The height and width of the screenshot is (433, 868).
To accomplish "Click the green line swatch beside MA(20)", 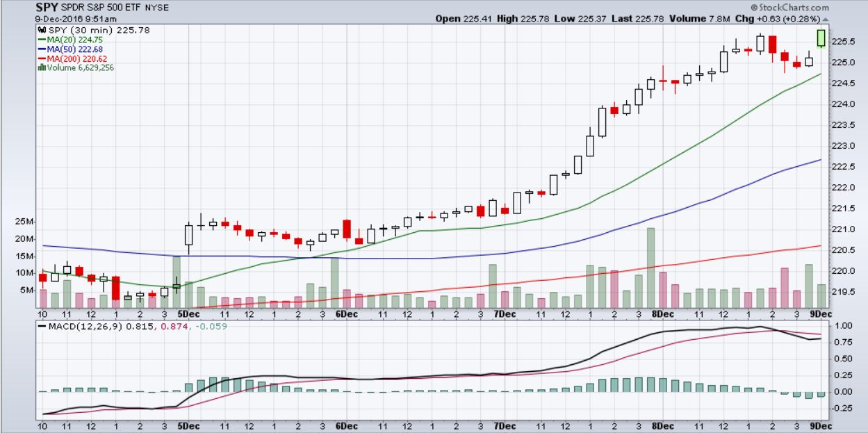I will click(42, 40).
